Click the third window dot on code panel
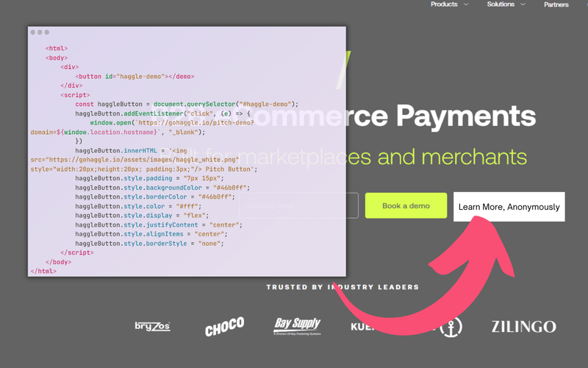This screenshot has width=588, height=368. pos(47,32)
